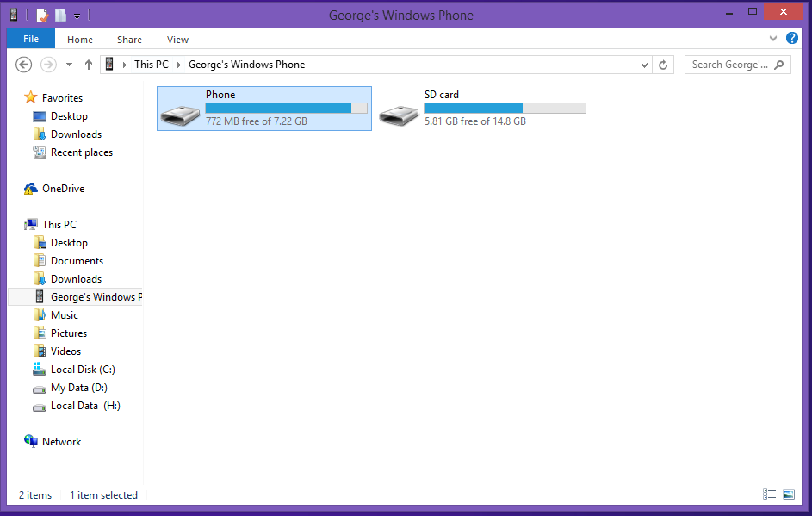The image size is (812, 516).
Task: Click the Properties quick access toolbar icon
Action: tap(42, 16)
